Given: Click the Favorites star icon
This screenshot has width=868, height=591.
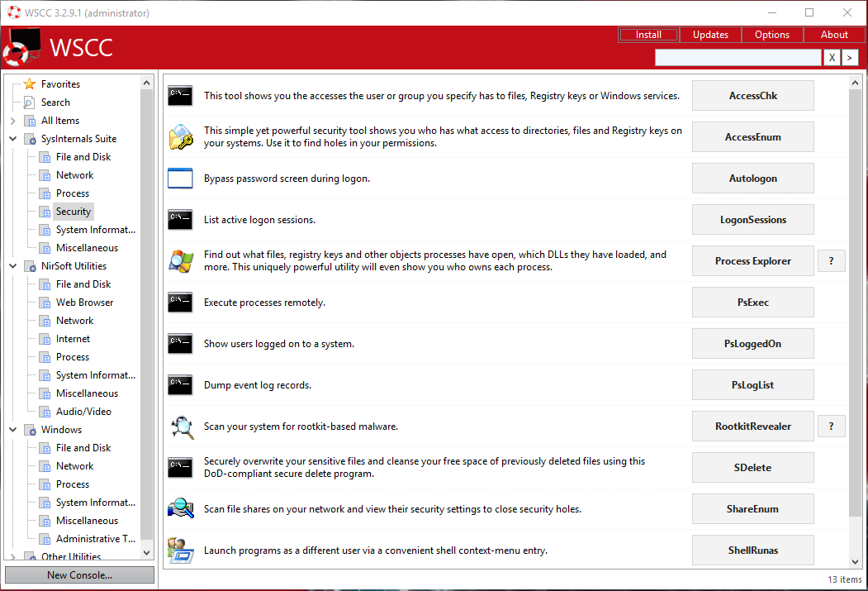Looking at the screenshot, I should 30,84.
